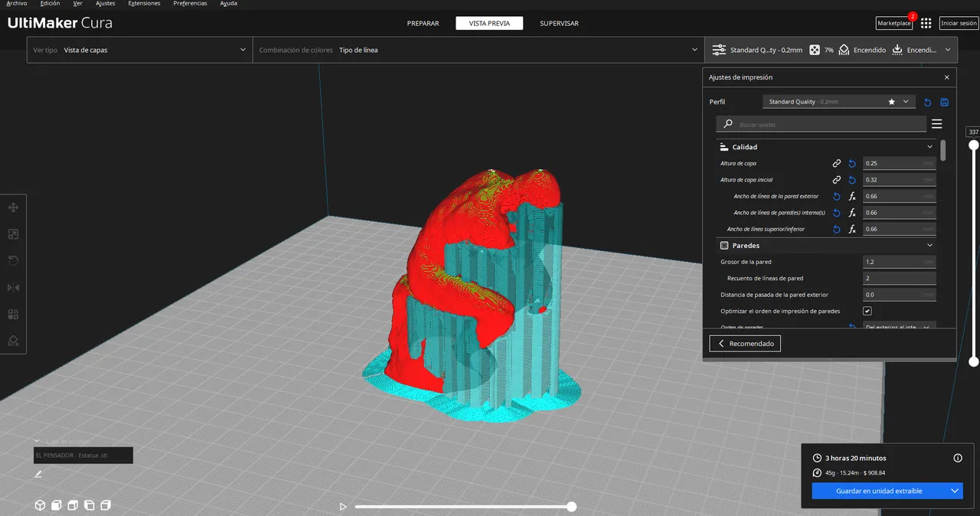Switch to left side camera view icon
This screenshot has height=516, width=980.
pos(90,505)
